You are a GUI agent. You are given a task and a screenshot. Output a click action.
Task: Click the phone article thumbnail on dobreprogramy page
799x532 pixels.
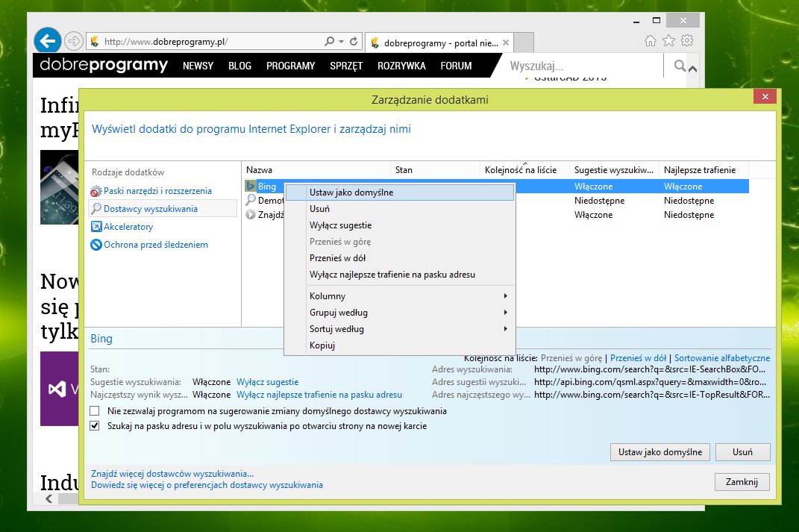coord(59,187)
